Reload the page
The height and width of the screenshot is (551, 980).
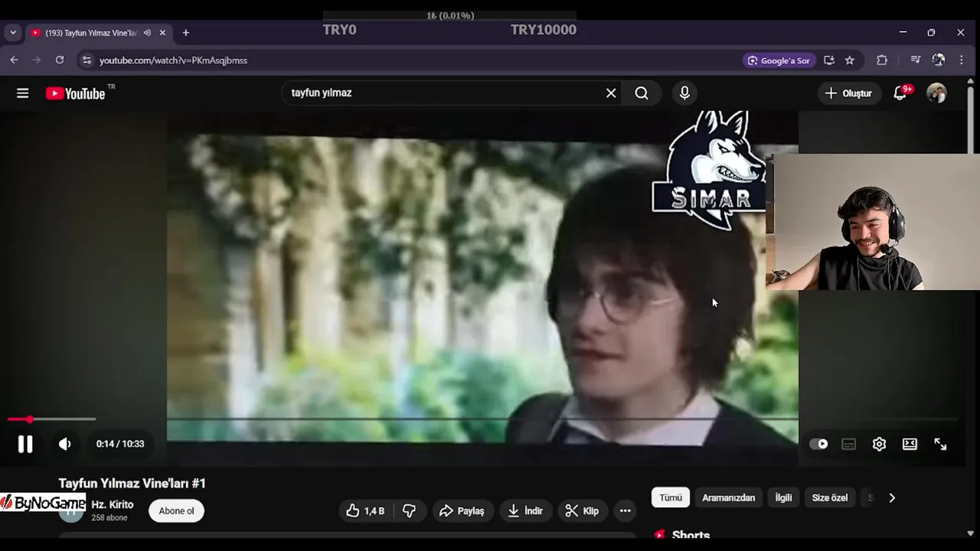click(60, 60)
